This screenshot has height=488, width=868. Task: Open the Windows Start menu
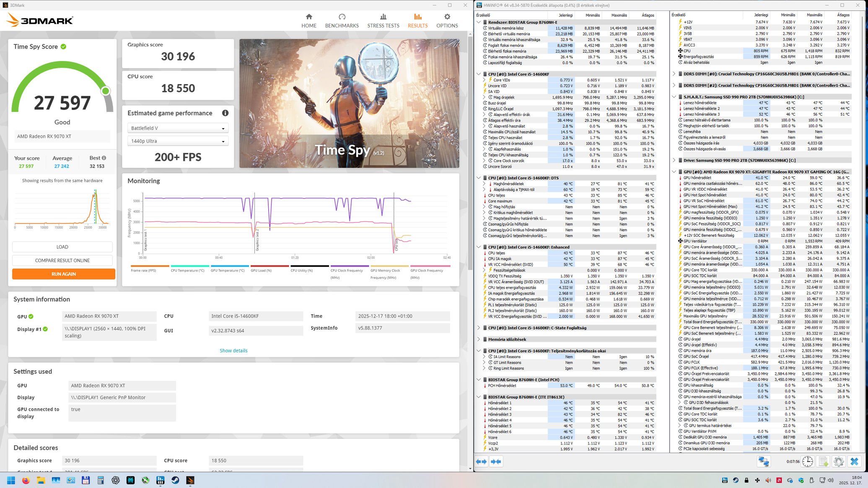point(11,480)
